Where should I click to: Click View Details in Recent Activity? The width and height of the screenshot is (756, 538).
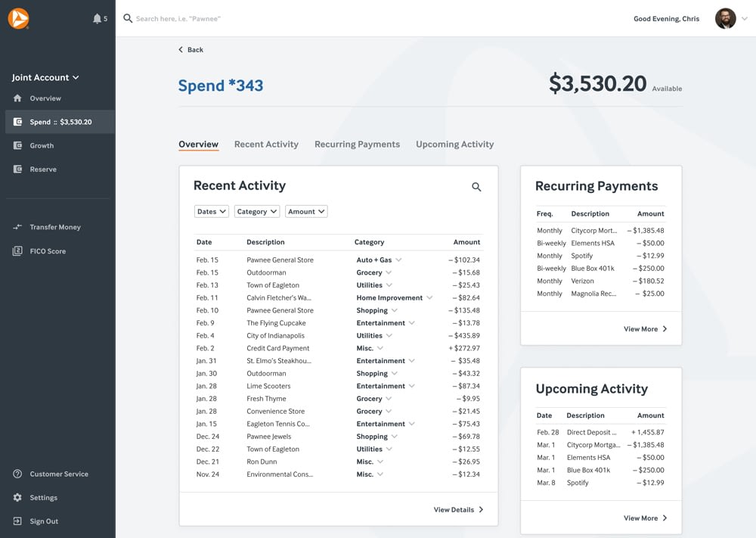click(458, 509)
